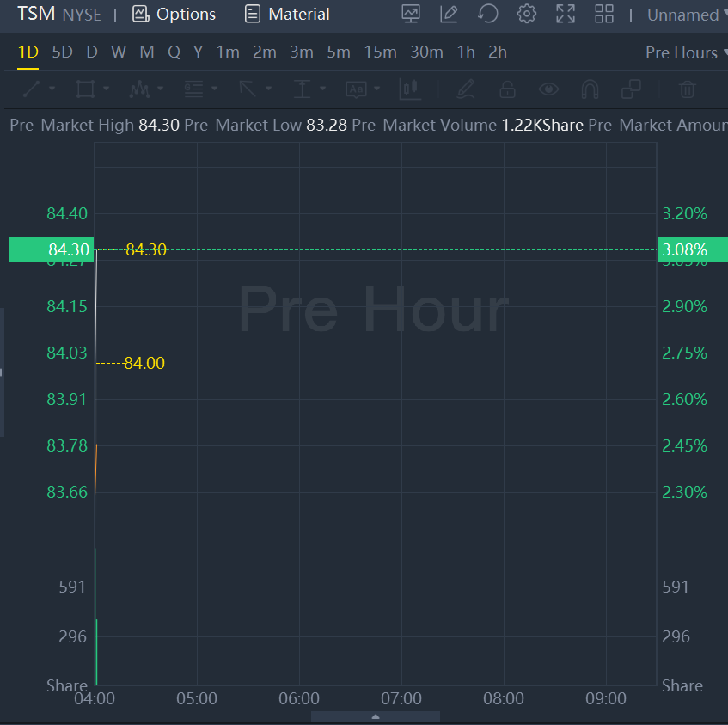Delete drawings with the trash icon
The width and height of the screenshot is (728, 725).
(688, 89)
